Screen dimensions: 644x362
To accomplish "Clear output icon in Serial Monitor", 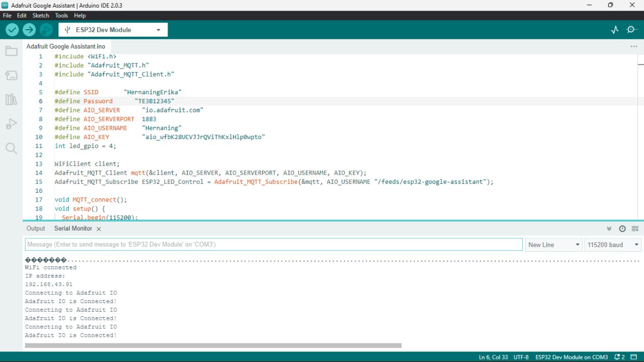I will [x=635, y=229].
